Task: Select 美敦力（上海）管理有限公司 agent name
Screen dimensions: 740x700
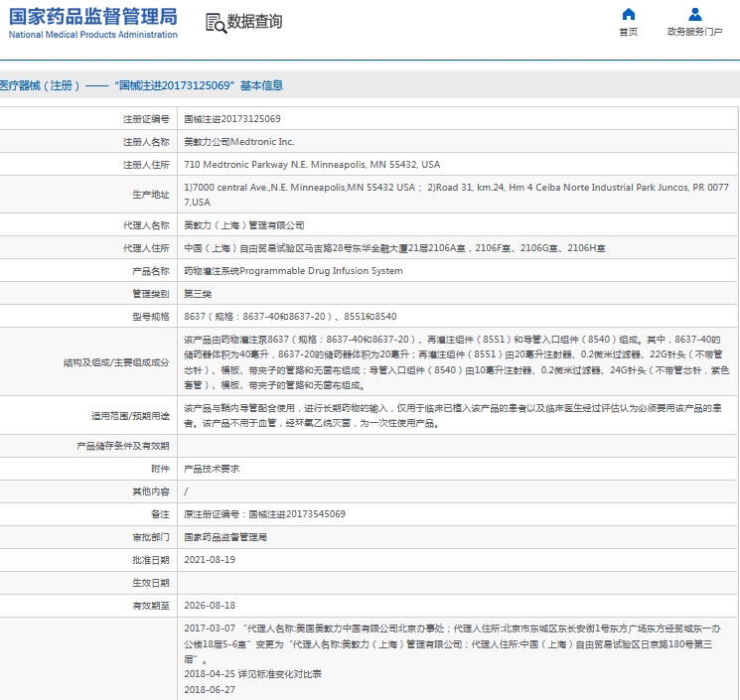Action: [244, 225]
